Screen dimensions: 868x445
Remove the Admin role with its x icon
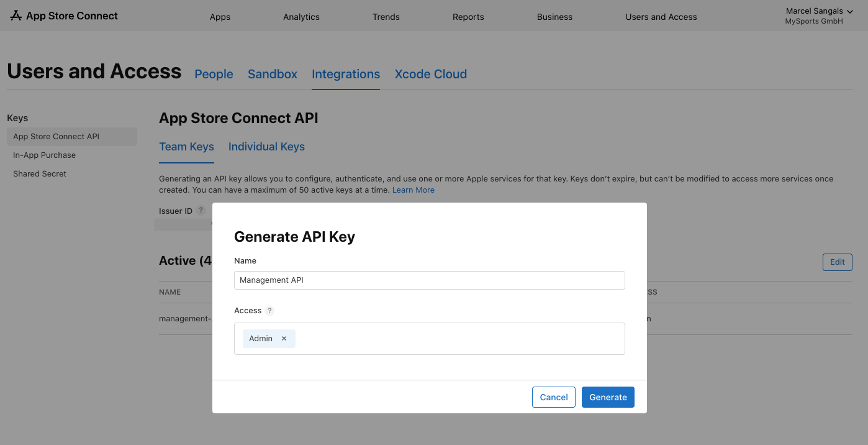tap(284, 338)
